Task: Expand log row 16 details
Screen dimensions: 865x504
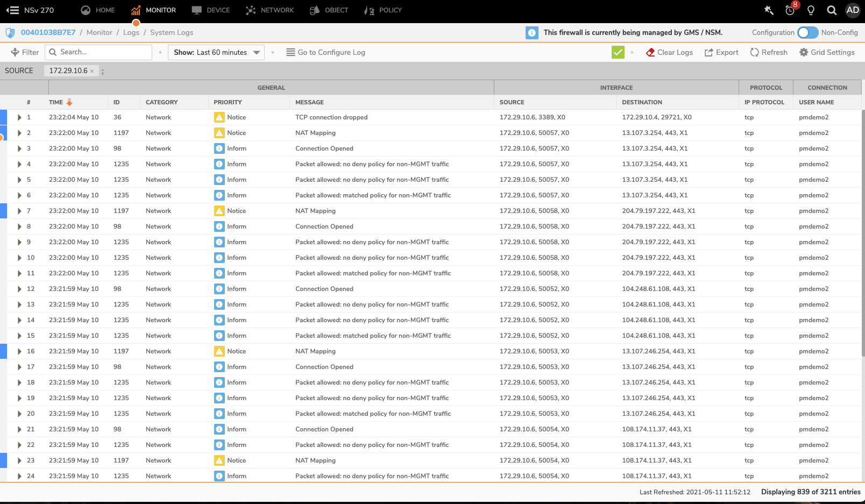Action: point(19,351)
